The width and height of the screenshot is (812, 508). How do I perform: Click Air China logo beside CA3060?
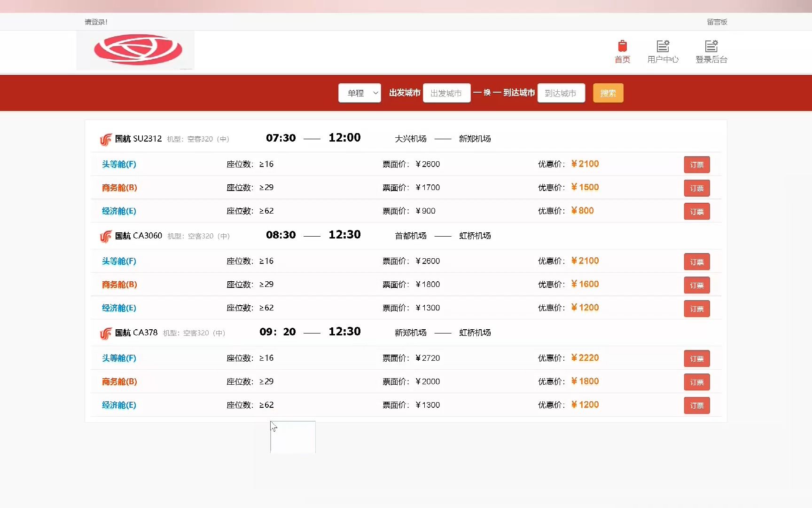[x=106, y=236]
